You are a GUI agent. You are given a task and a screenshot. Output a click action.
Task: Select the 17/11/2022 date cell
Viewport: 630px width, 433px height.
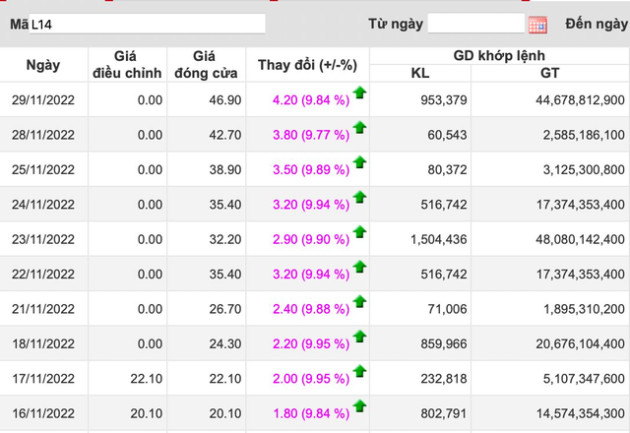click(43, 378)
